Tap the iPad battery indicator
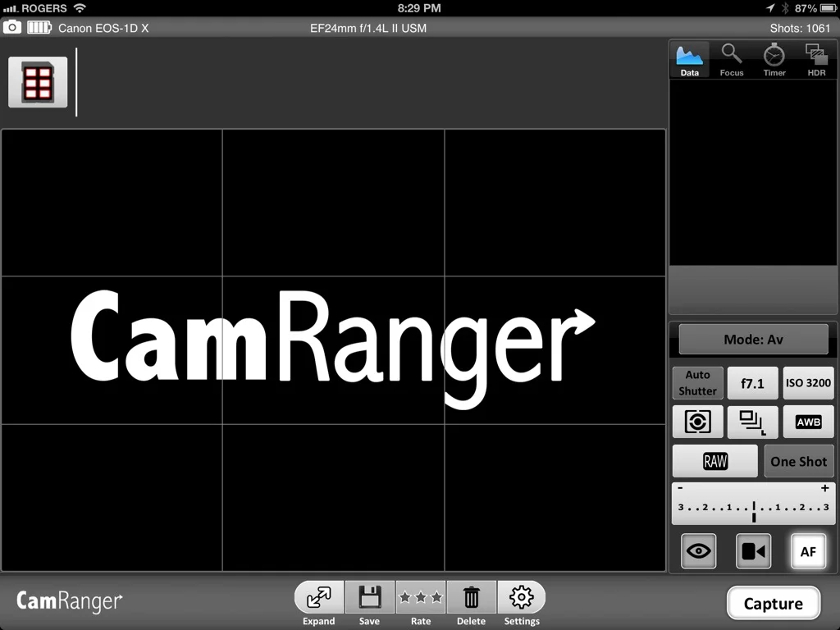The image size is (840, 630). (829, 8)
